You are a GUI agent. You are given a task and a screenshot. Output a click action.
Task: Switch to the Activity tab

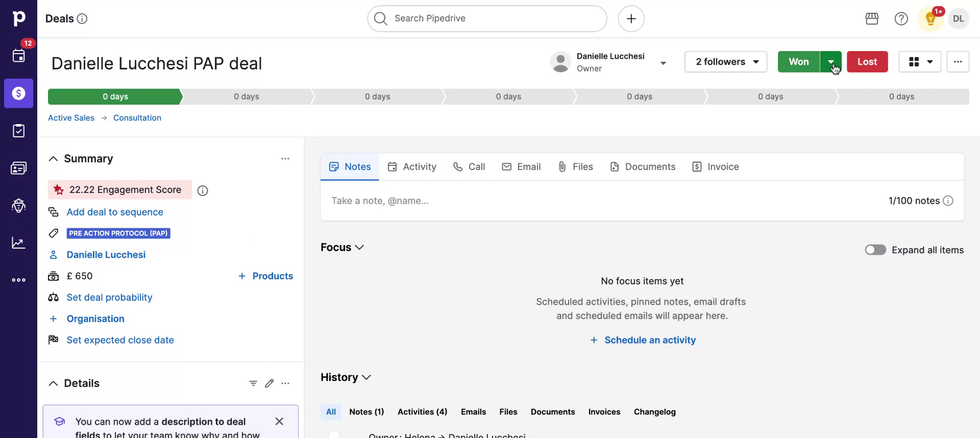pos(411,166)
